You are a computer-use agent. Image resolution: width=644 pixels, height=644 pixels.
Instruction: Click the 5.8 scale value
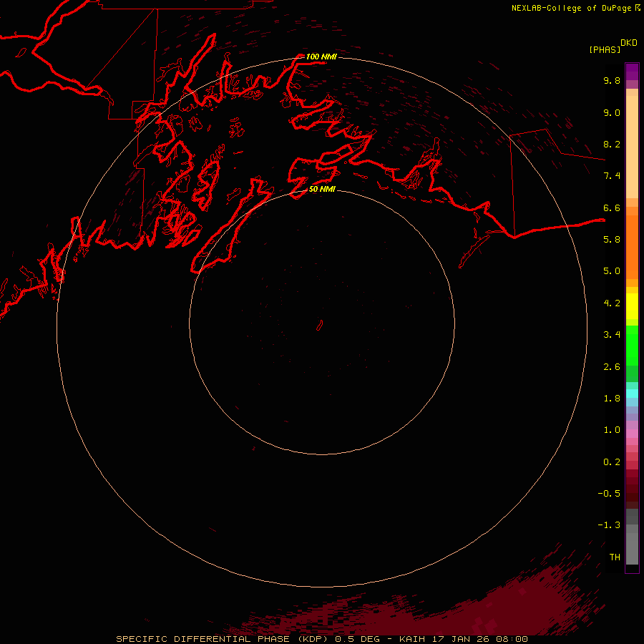(x=612, y=240)
